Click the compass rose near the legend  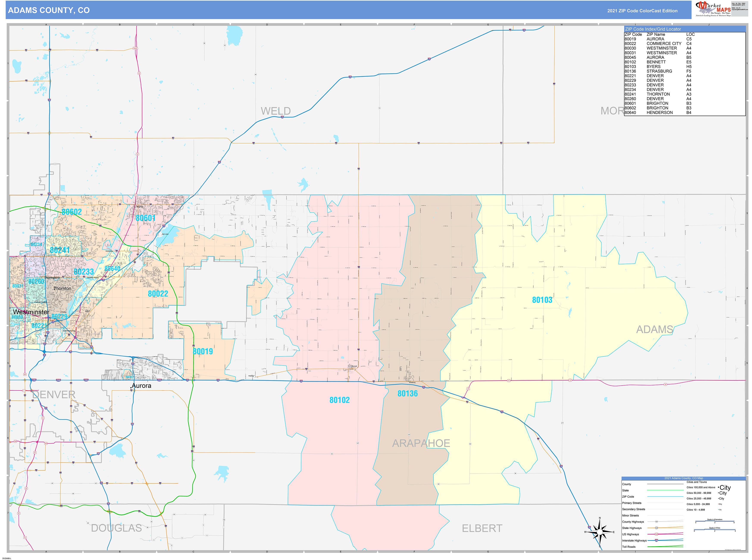point(600,532)
